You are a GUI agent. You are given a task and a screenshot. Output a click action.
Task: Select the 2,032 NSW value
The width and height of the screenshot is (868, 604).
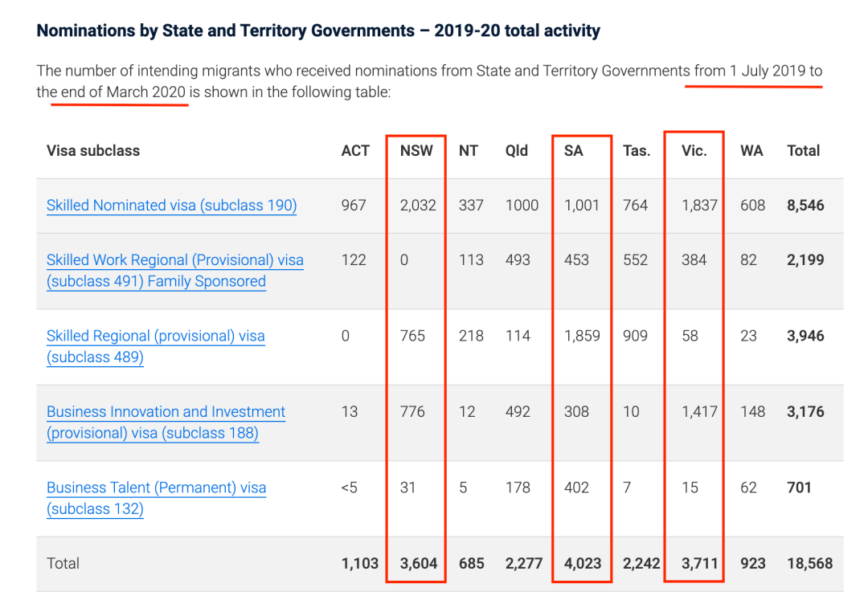[x=418, y=205]
